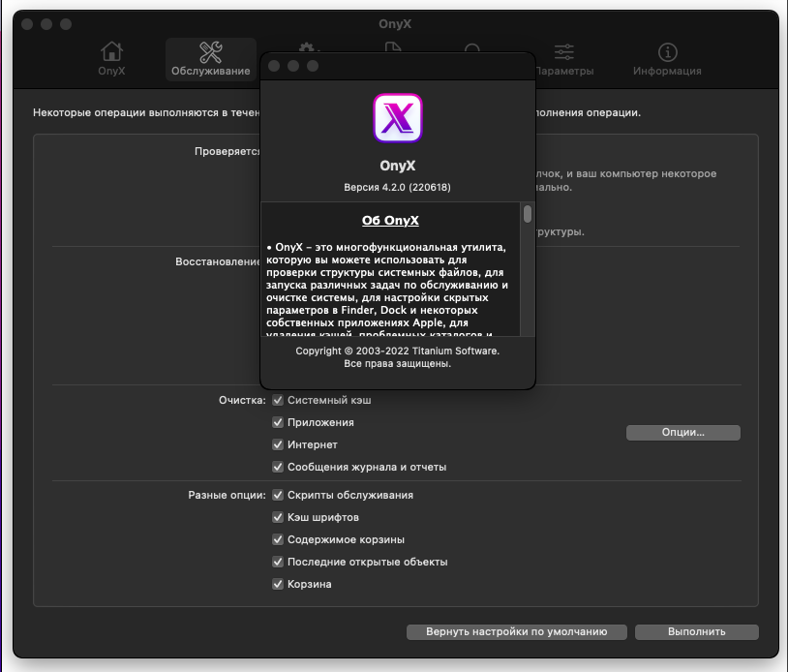Uncheck the Системный кэш checkbox
Viewport: 788px width, 672px height.
pos(278,400)
